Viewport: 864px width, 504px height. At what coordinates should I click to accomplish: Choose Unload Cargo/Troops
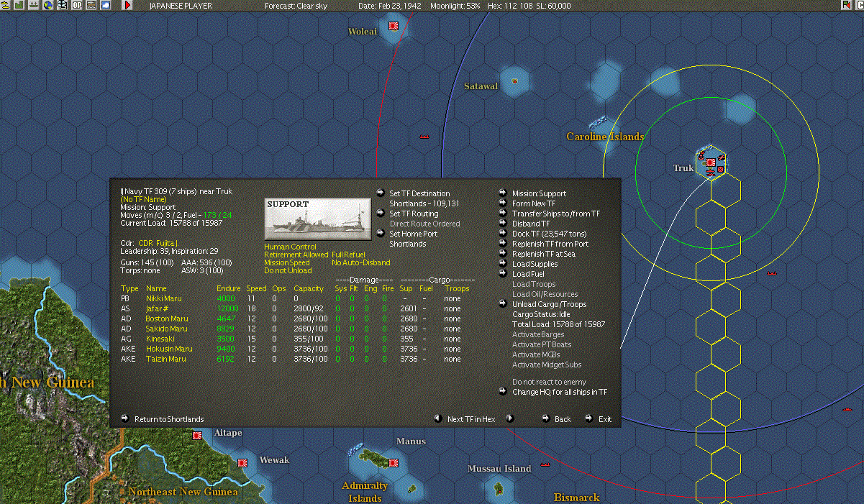pyautogui.click(x=549, y=304)
